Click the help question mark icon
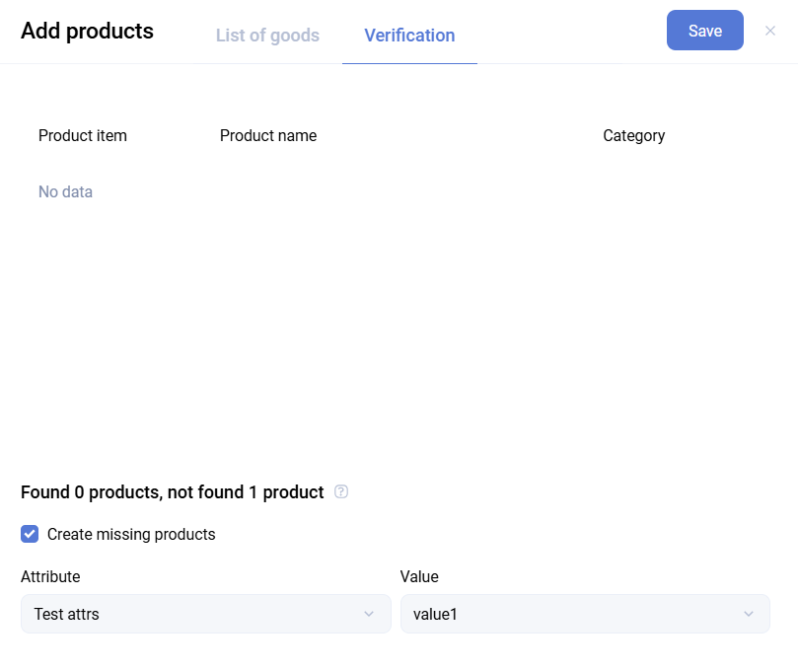This screenshot has height=672, width=798. (x=341, y=491)
